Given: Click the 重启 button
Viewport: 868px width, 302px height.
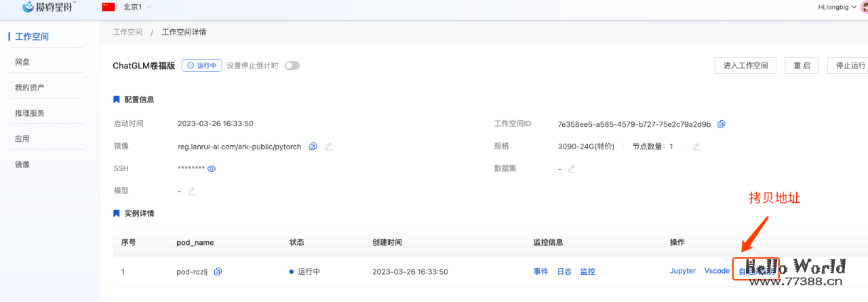Looking at the screenshot, I should (x=802, y=66).
